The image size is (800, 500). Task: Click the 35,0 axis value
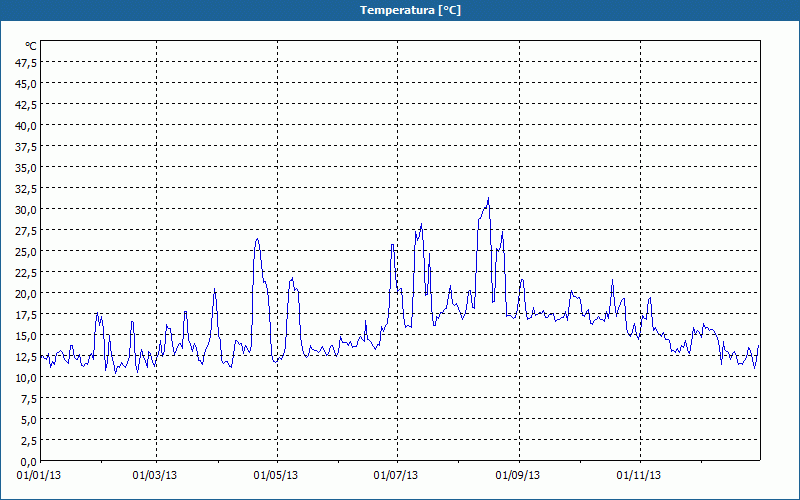point(27,168)
